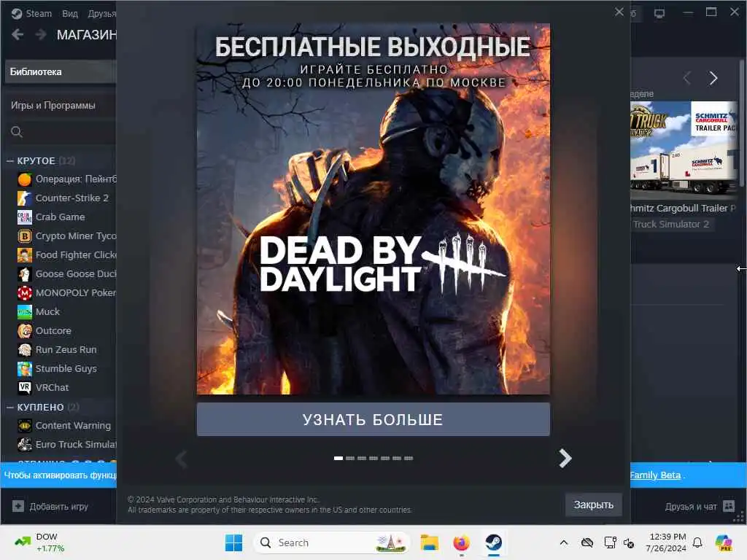Click the Закрыть button
Image resolution: width=747 pixels, height=560 pixels.
point(593,505)
